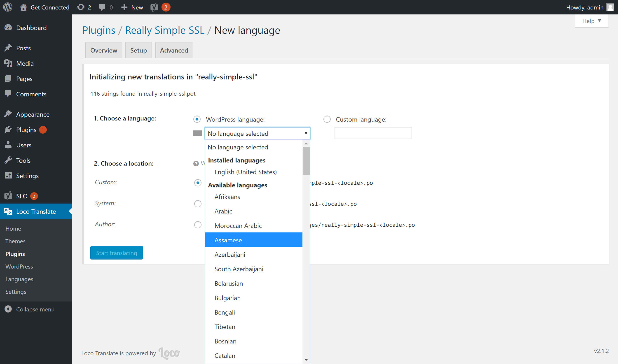This screenshot has width=618, height=364.
Task: Open Settings under Loco Translate submenu
Action: pos(16,292)
